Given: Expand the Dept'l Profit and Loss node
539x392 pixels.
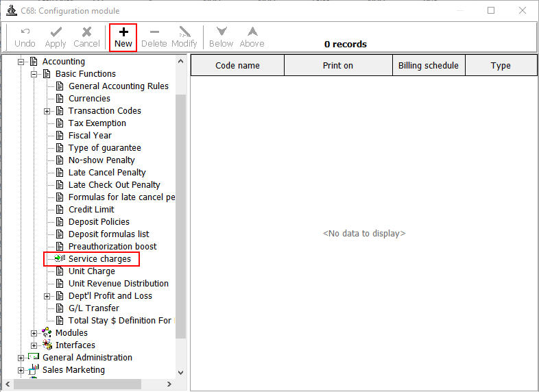Looking at the screenshot, I should coord(47,296).
